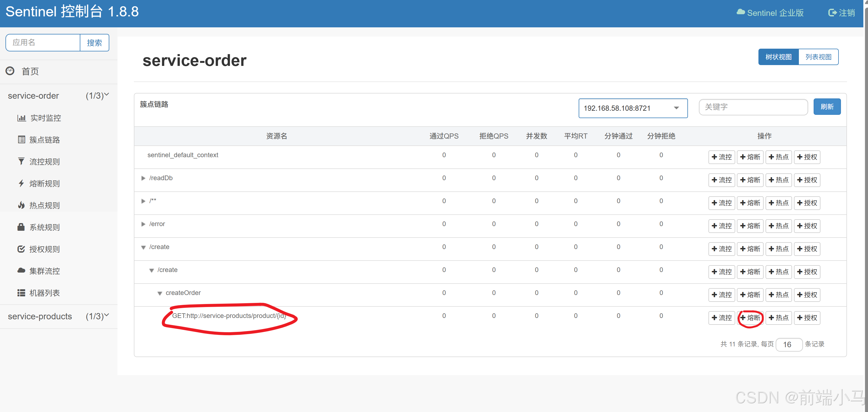Click the 授权规则 check icon
Viewport: 868px width, 412px height.
point(21,249)
